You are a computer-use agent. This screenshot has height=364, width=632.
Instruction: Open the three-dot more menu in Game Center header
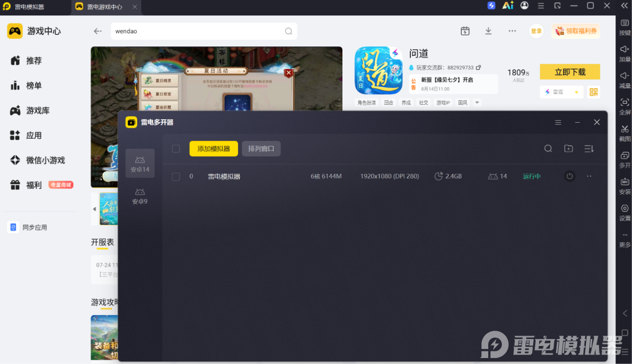(512, 31)
